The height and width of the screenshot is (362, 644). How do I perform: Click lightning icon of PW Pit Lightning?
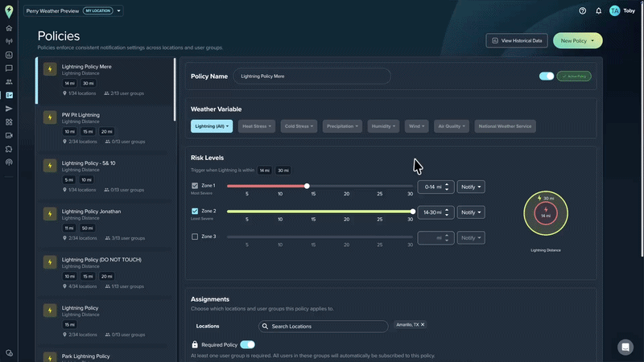point(50,117)
